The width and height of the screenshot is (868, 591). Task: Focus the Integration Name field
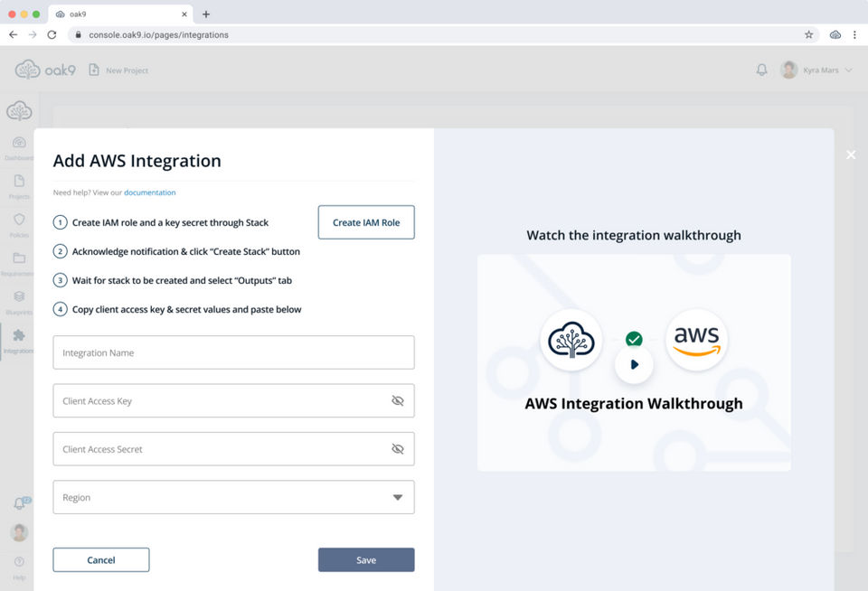tap(233, 352)
